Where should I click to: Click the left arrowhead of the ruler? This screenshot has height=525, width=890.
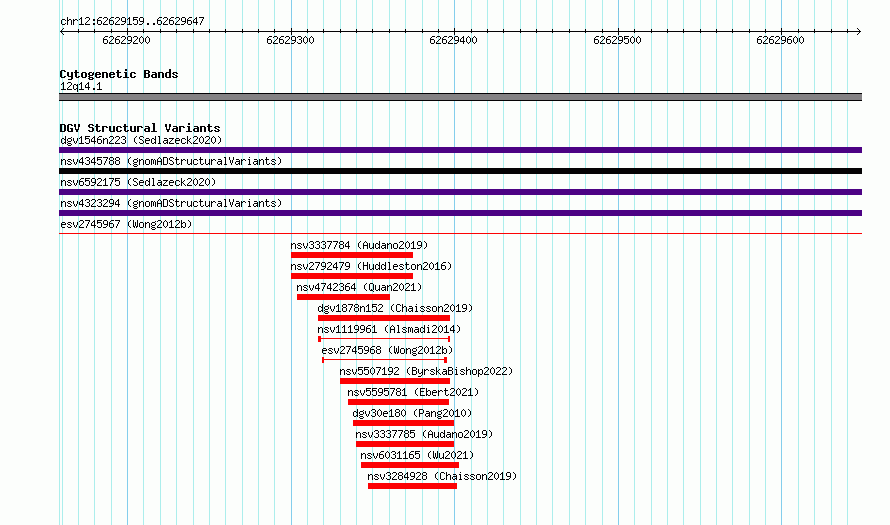[62, 32]
